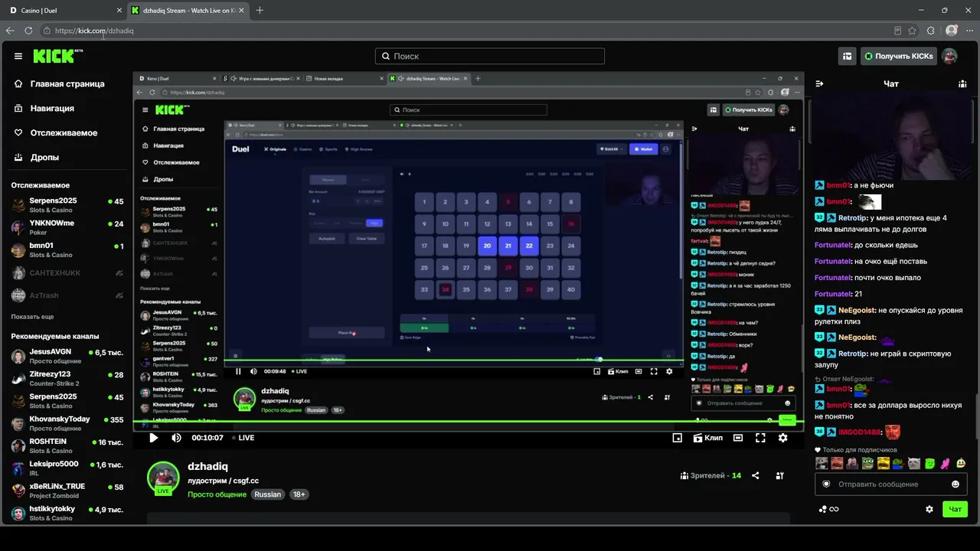Viewport: 980px width, 551px height.
Task: Expand the list with Показать еще
Action: [x=32, y=317]
